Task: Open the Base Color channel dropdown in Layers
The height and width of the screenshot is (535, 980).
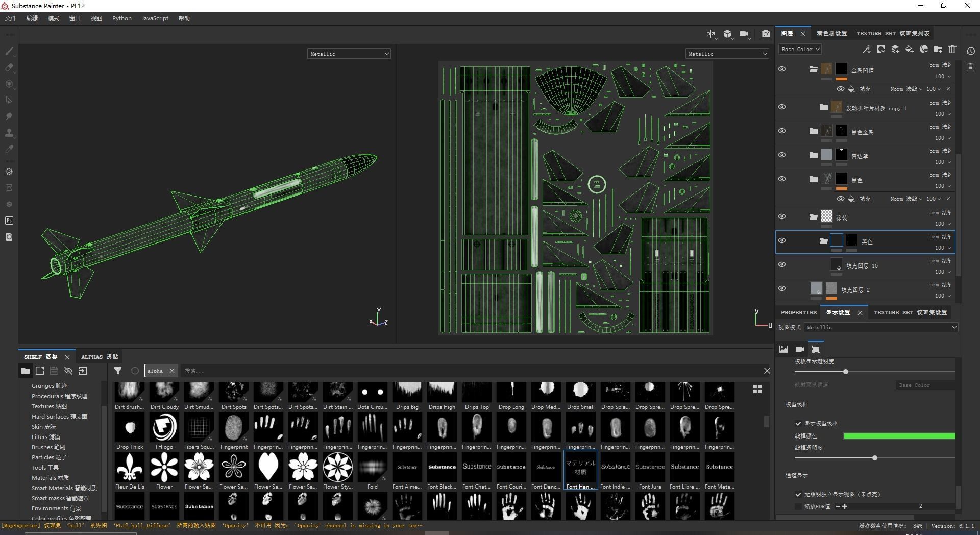Action: pos(800,49)
